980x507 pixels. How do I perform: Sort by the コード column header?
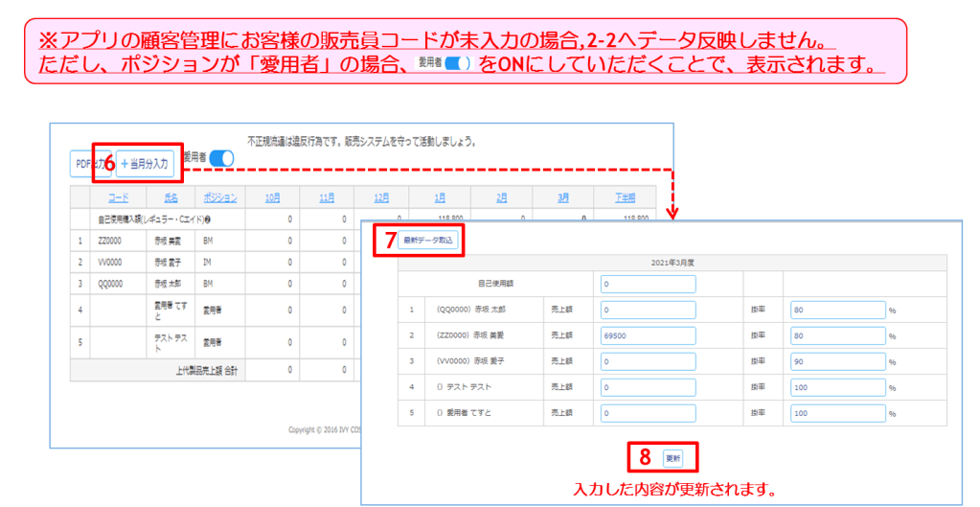point(118,197)
